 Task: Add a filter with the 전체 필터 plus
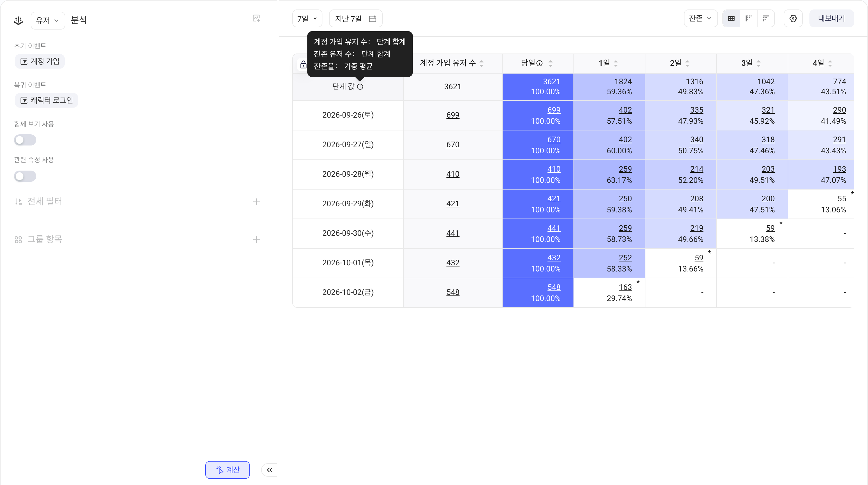(x=256, y=202)
